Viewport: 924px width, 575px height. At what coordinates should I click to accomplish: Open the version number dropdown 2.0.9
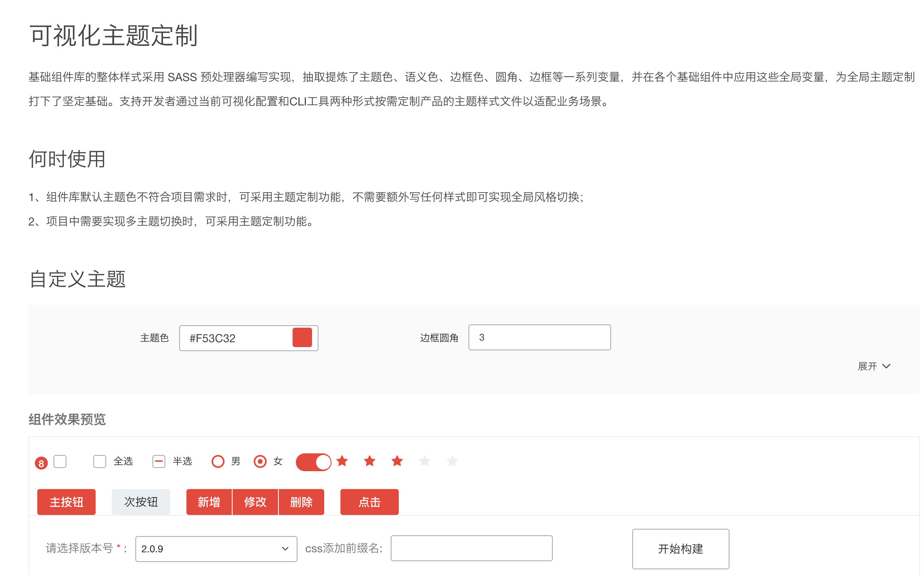point(216,549)
